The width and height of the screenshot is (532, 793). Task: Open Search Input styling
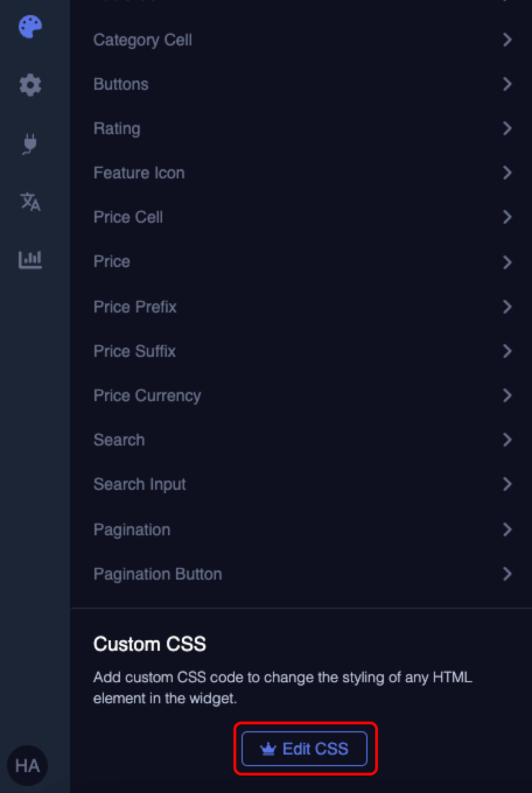pos(139,484)
